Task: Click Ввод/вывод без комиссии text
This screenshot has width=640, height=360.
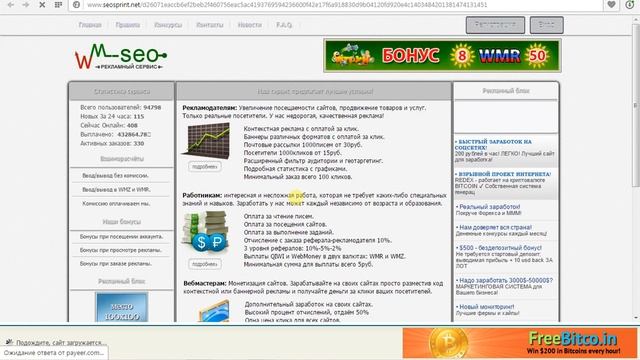Action: coord(115,176)
